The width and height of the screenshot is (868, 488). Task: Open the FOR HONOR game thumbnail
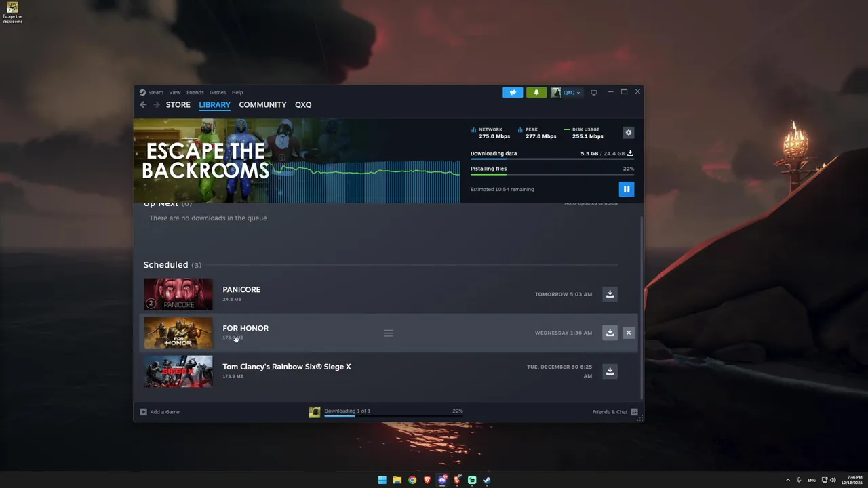pos(178,333)
